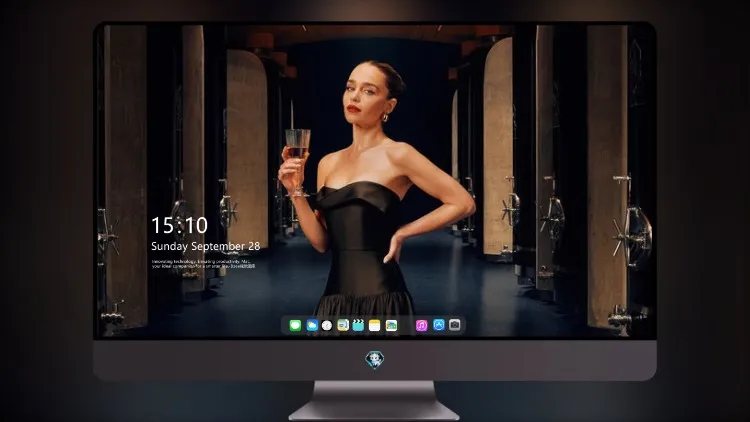The width and height of the screenshot is (750, 422).
Task: Launch the Maps app from the dock
Action: coord(343,325)
